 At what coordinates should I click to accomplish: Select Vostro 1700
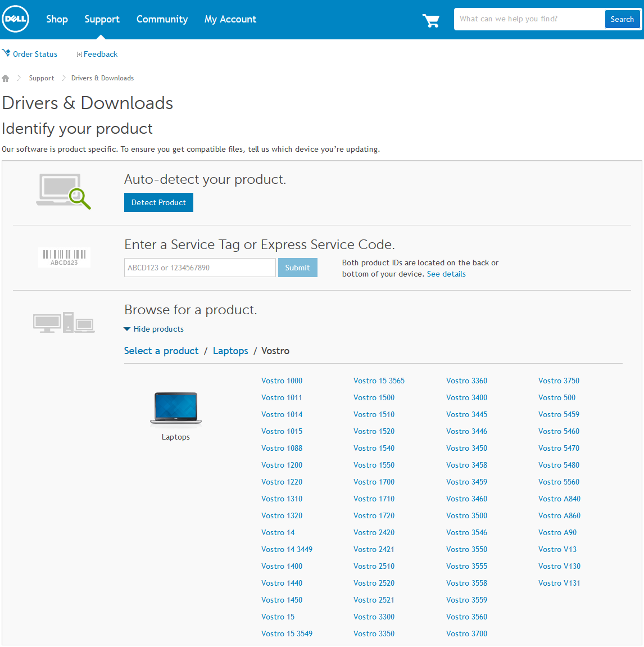(x=374, y=482)
